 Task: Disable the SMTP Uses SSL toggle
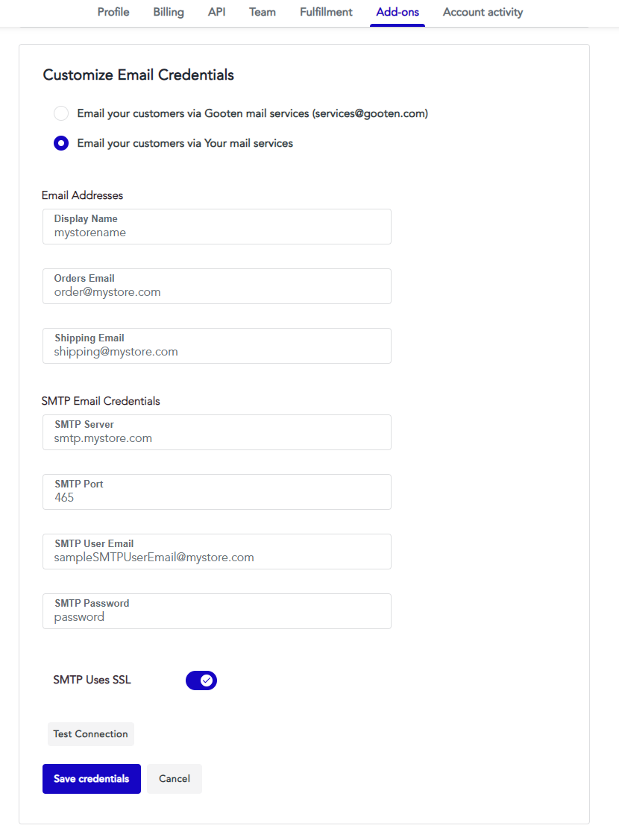[201, 680]
